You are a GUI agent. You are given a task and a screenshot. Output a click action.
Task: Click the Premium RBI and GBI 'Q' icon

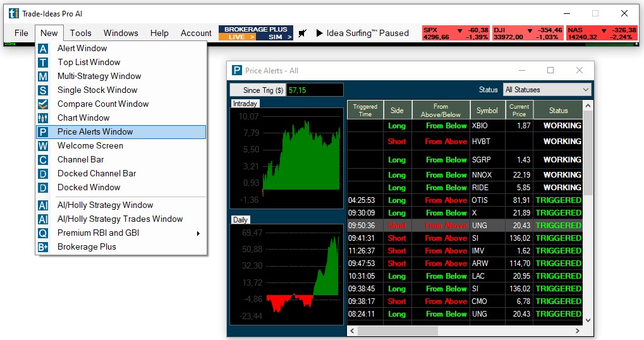[43, 233]
